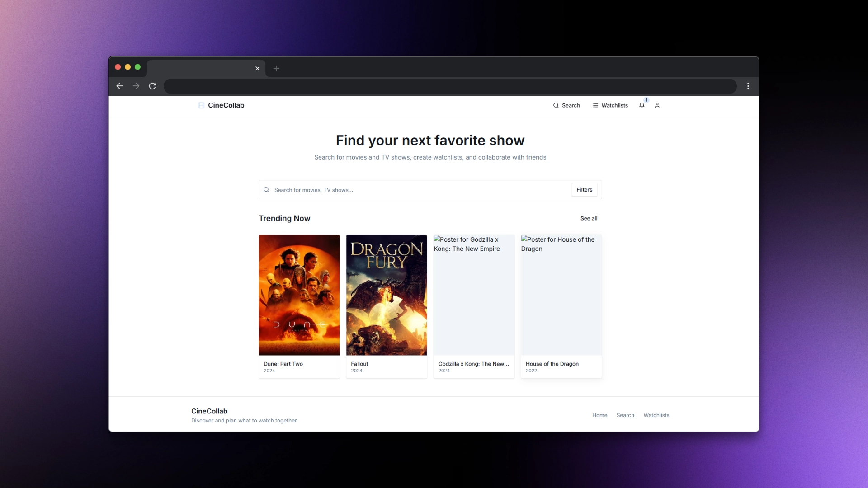
Task: Open Search in the top navigation
Action: click(566, 105)
